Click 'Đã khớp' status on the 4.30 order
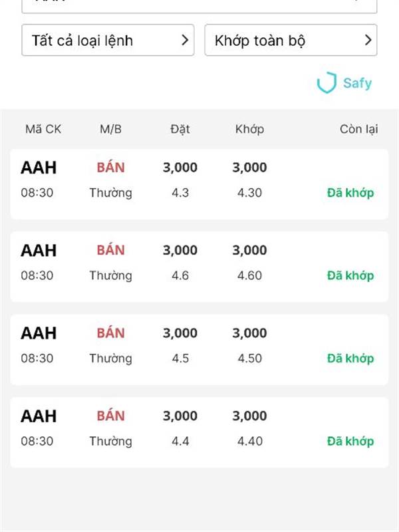The image size is (399, 532). click(350, 193)
